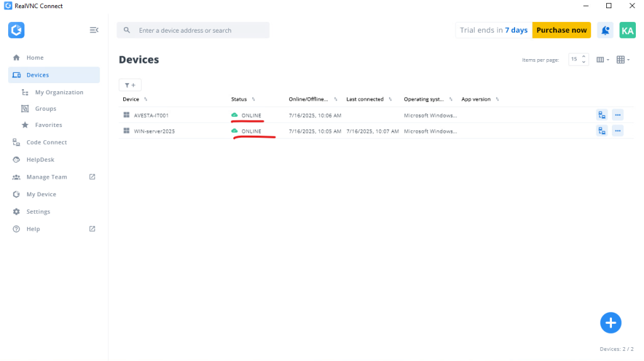The image size is (644, 361).
Task: Open the add filter button
Action: click(130, 85)
